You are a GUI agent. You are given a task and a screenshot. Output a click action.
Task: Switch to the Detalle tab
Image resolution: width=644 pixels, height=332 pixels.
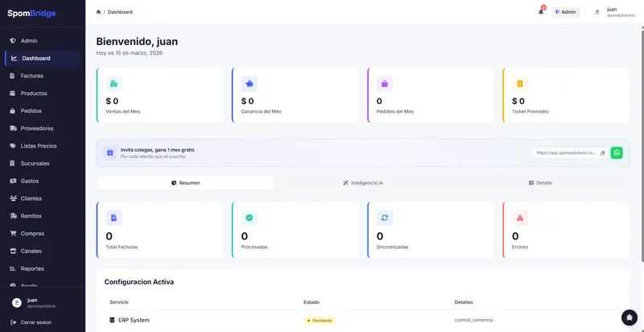click(540, 183)
